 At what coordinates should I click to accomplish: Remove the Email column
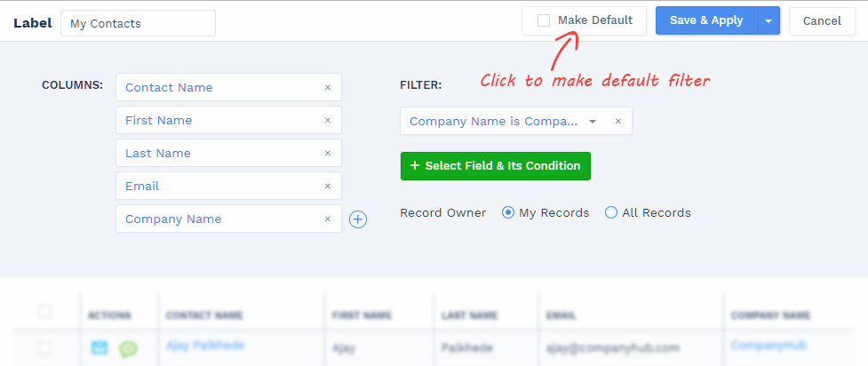328,186
